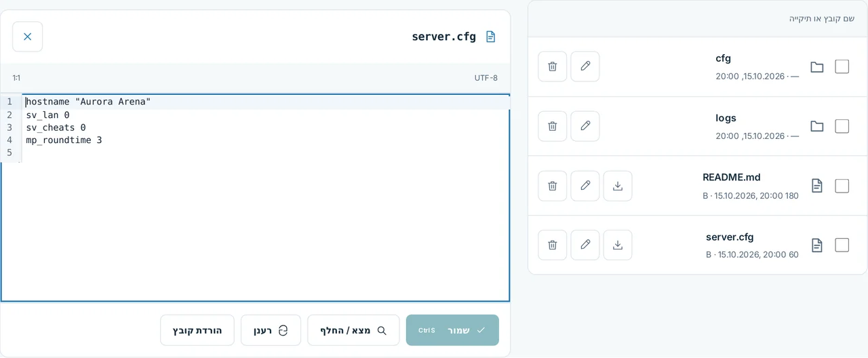Tick the README.md checkbox

[x=842, y=186]
